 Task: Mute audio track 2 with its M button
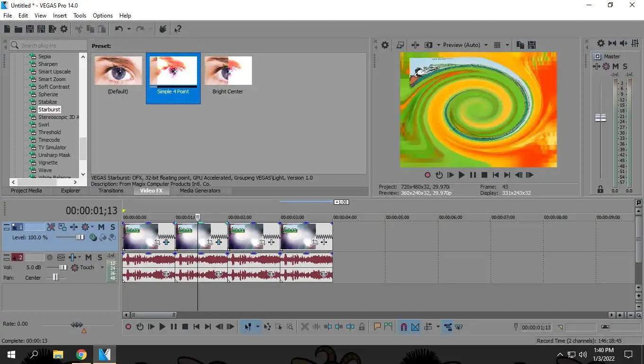tap(89, 257)
